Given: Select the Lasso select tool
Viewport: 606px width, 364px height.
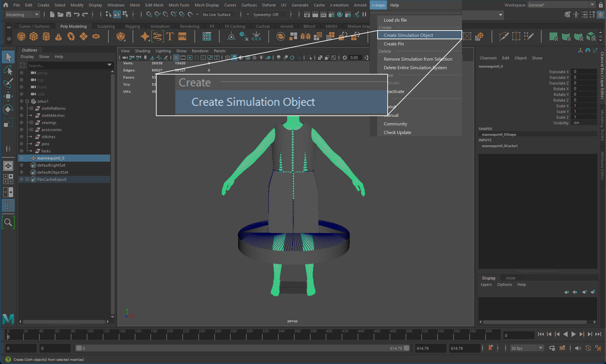Looking at the screenshot, I should (x=8, y=70).
